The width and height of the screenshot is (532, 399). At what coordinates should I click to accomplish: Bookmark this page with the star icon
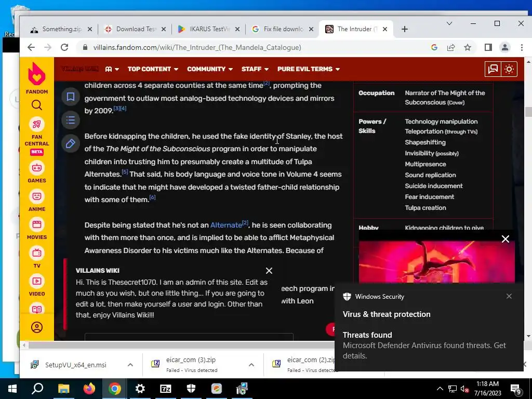pyautogui.click(x=468, y=47)
